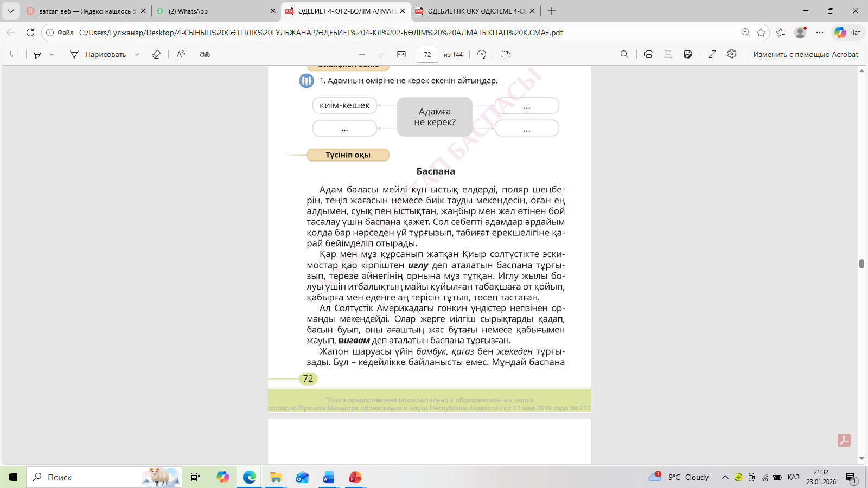Click the киім-кешек box in diagram
The height and width of the screenshot is (488, 868).
point(344,106)
